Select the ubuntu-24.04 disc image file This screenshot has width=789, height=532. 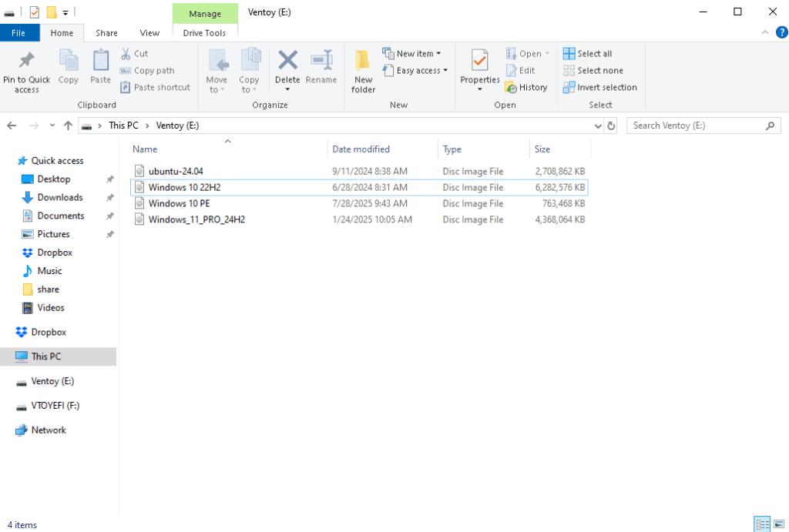359,172
